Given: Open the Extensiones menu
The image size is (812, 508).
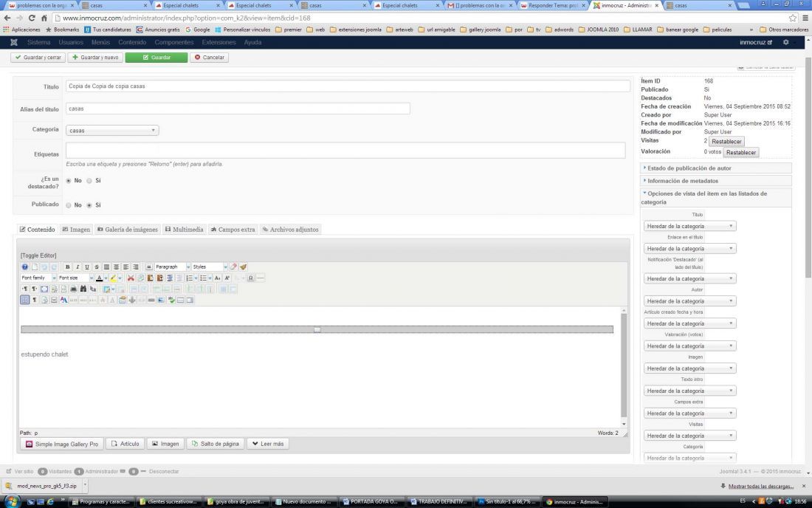Looking at the screenshot, I should pyautogui.click(x=219, y=43).
